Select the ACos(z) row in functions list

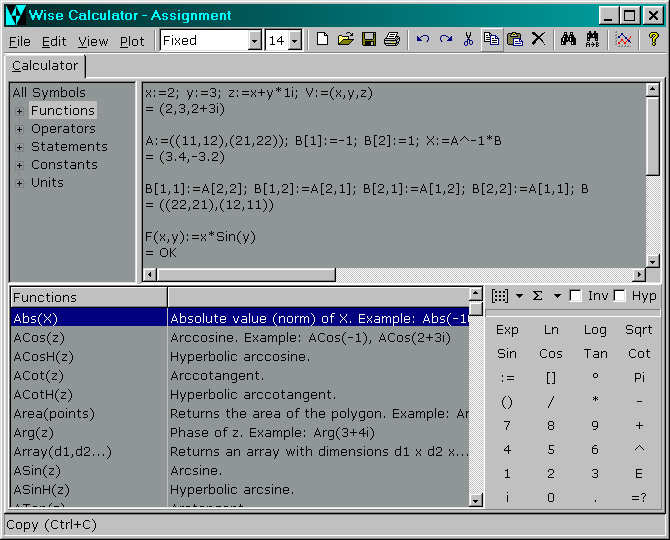240,338
